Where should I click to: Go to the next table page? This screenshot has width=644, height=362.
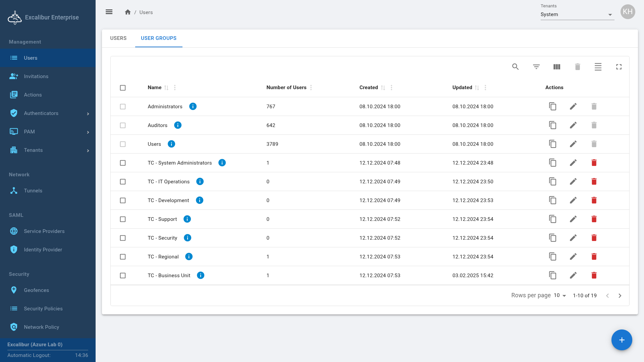(620, 296)
